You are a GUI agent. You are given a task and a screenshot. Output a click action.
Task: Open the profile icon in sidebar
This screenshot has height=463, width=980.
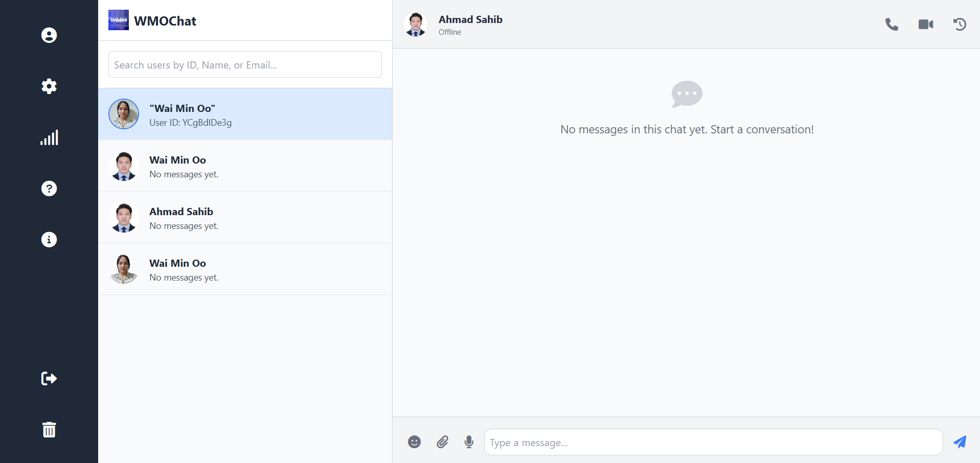[49, 35]
